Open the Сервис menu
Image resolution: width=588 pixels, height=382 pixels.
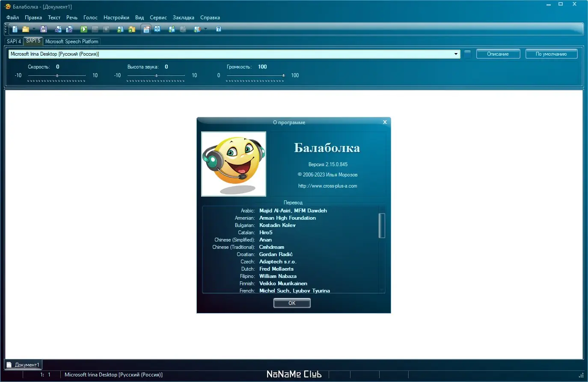(158, 18)
